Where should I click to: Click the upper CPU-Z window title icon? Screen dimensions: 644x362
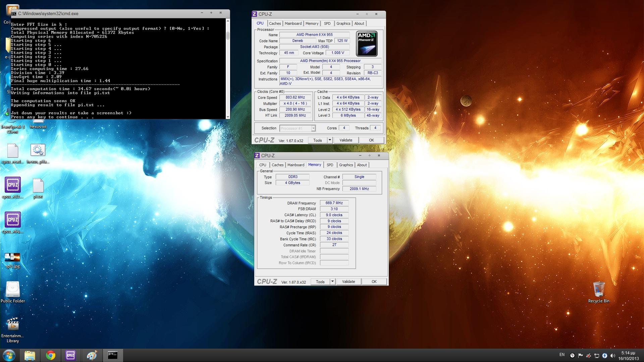(x=255, y=14)
